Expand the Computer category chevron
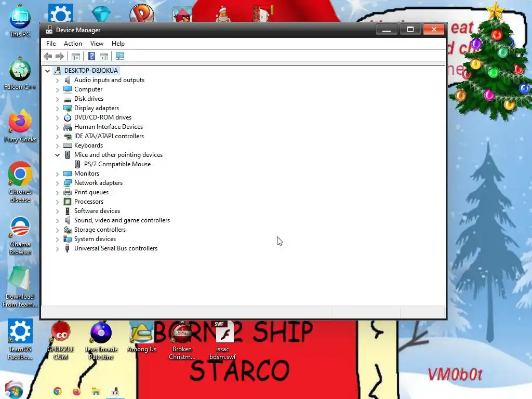Screen dimensions: 532x399 (57, 89)
